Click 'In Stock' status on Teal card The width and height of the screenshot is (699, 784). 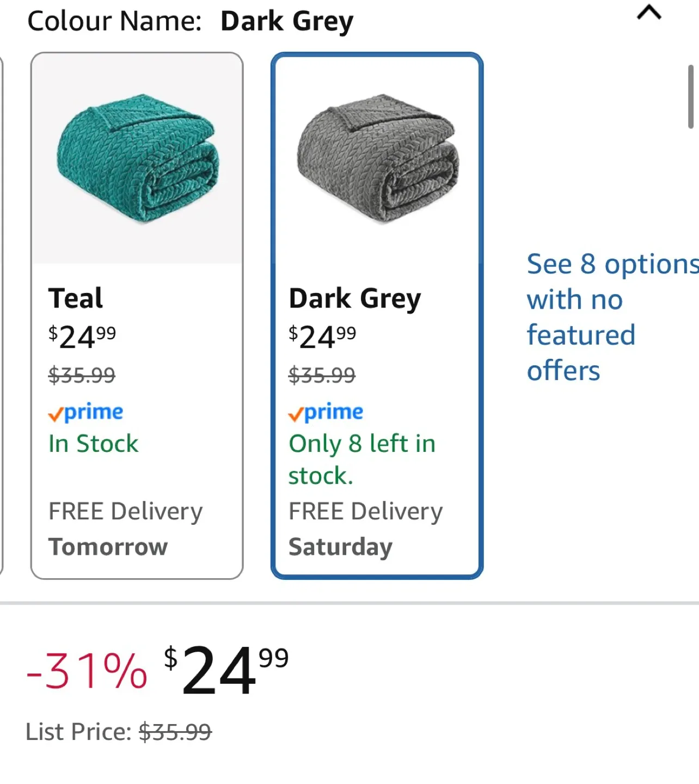tap(94, 444)
